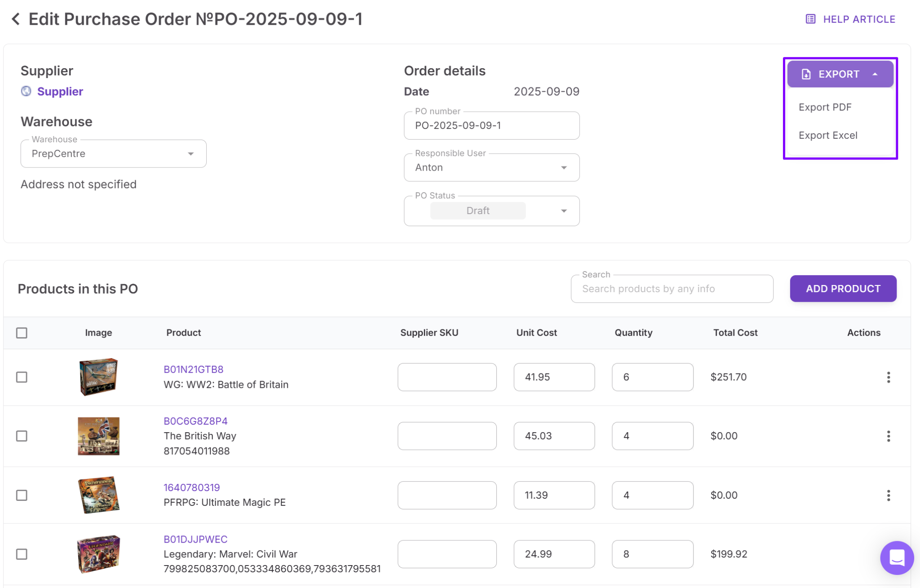The image size is (920, 588).
Task: Click the globe icon next to Supplier
Action: [x=26, y=92]
